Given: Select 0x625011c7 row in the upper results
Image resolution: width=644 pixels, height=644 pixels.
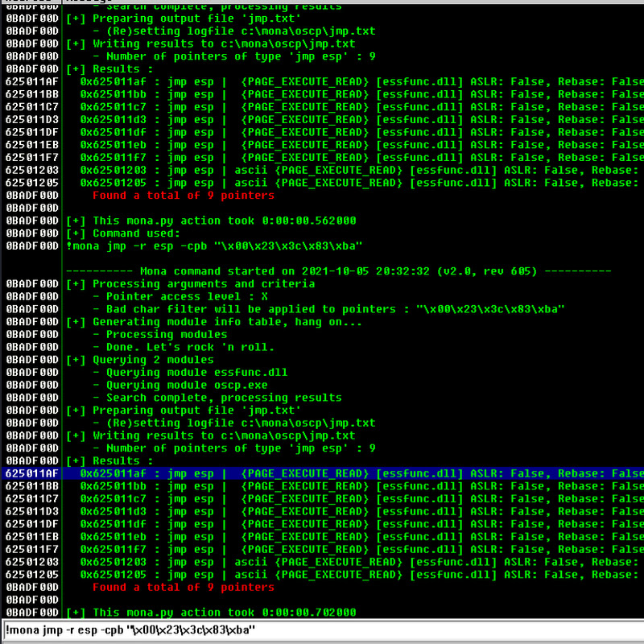Looking at the screenshot, I should click(322, 107).
